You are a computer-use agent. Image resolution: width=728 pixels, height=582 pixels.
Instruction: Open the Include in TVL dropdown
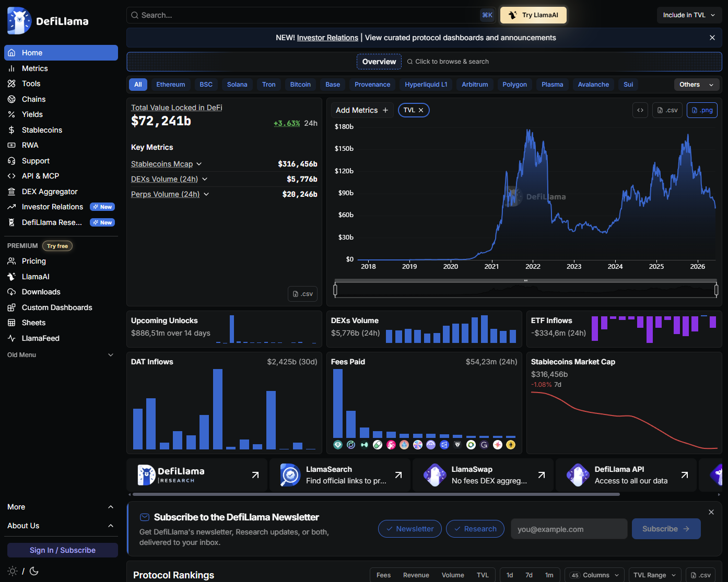[689, 15]
